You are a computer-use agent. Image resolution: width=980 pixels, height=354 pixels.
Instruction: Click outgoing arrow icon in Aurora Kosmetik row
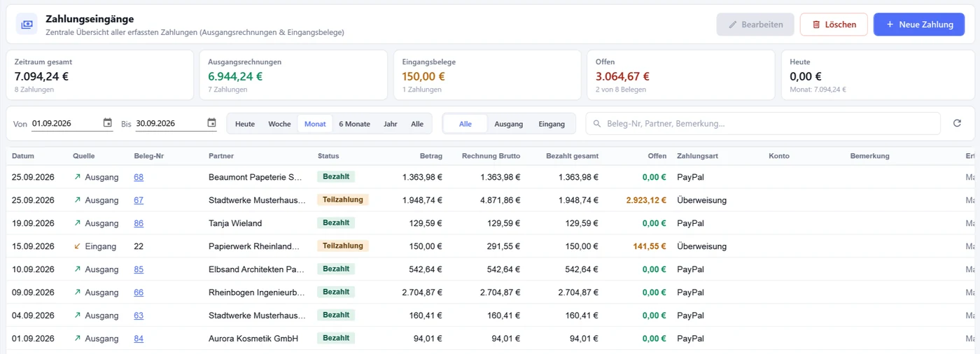pos(77,339)
